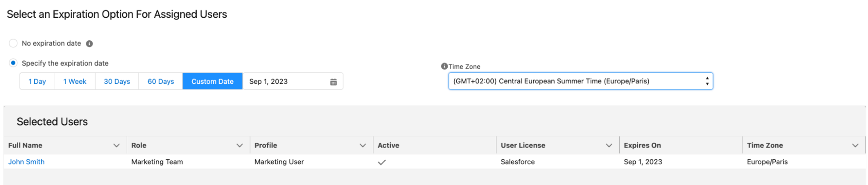The height and width of the screenshot is (185, 868).
Task: Click the Active checkmark for John Smith
Action: pyautogui.click(x=382, y=162)
